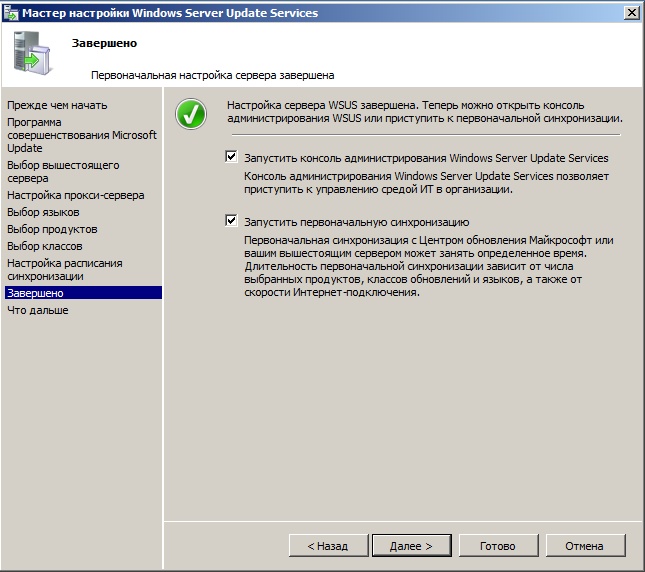This screenshot has width=645, height=572.
Task: Select step 'Выбор языков'
Action: 43,212
